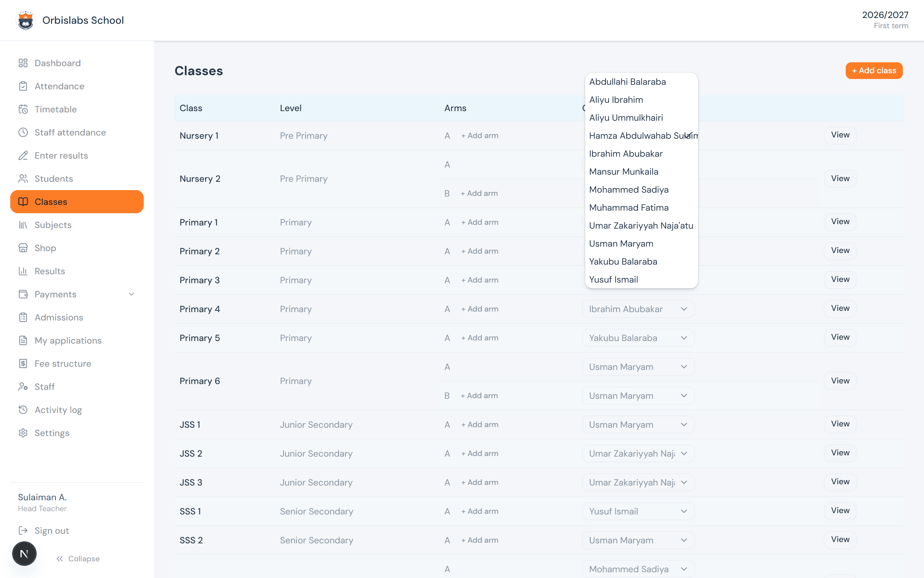Click the Fee structure receipt icon
The image size is (924, 578).
pyautogui.click(x=23, y=364)
